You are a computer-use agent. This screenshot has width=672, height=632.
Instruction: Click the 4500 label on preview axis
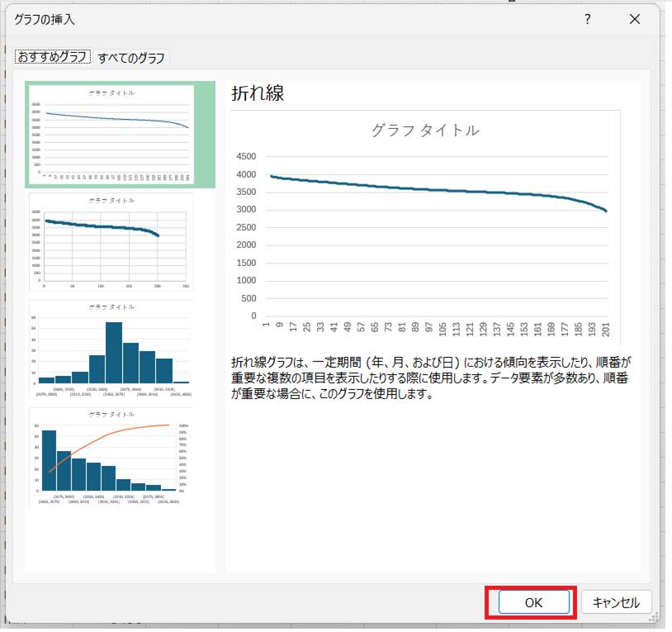coord(246,157)
